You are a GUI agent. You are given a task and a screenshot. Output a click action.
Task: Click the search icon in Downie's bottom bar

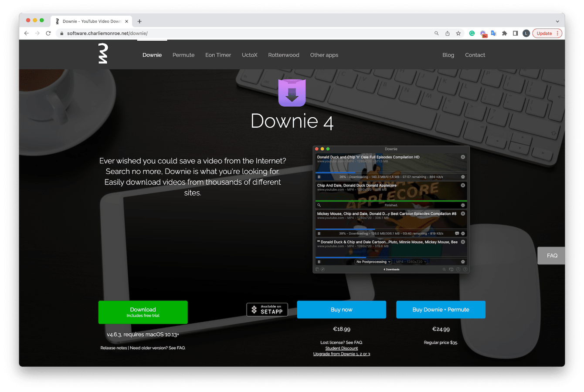[444, 270]
